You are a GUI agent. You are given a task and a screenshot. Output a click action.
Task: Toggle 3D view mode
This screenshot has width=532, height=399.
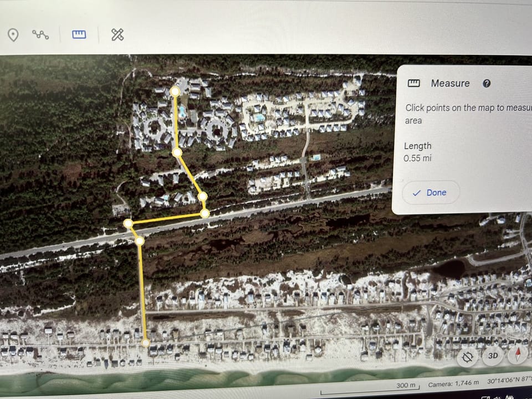tap(492, 355)
